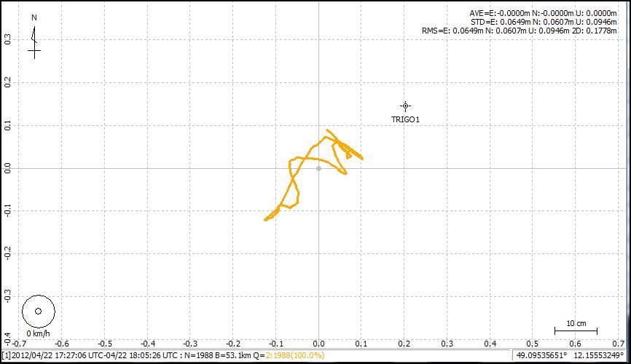Click the 0.3 label on the vertical axis
This screenshot has width=631, height=364.
tap(7, 39)
